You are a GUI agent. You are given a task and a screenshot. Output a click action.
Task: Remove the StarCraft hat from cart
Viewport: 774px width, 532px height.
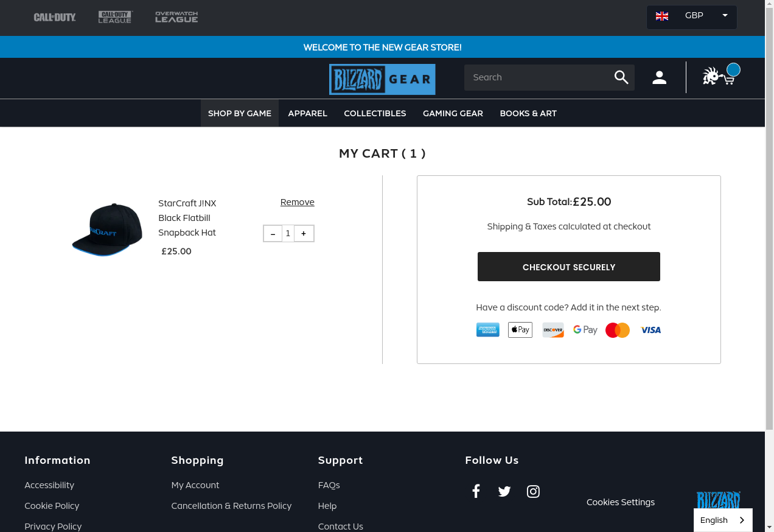click(x=298, y=202)
